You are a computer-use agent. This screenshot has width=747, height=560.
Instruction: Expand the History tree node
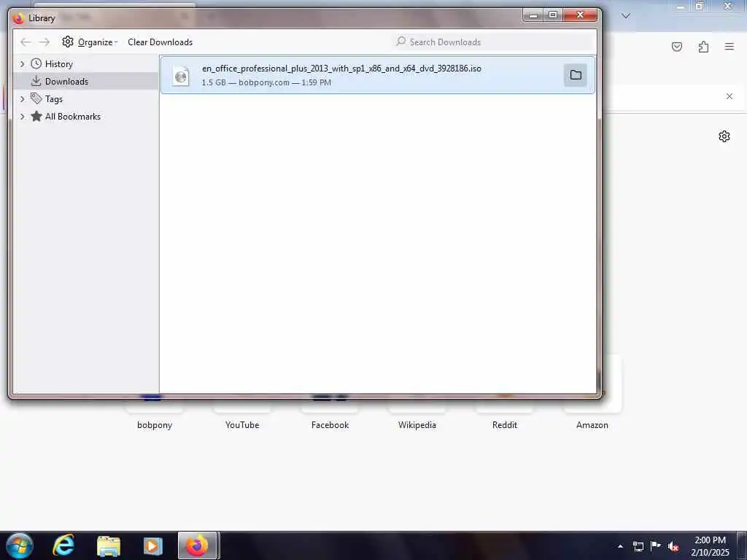pos(22,64)
